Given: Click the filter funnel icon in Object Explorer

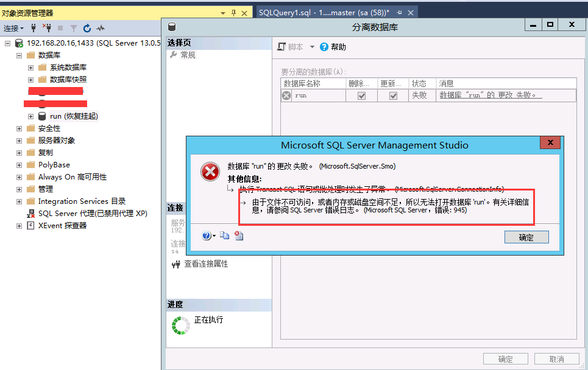Looking at the screenshot, I should pyautogui.click(x=74, y=29).
